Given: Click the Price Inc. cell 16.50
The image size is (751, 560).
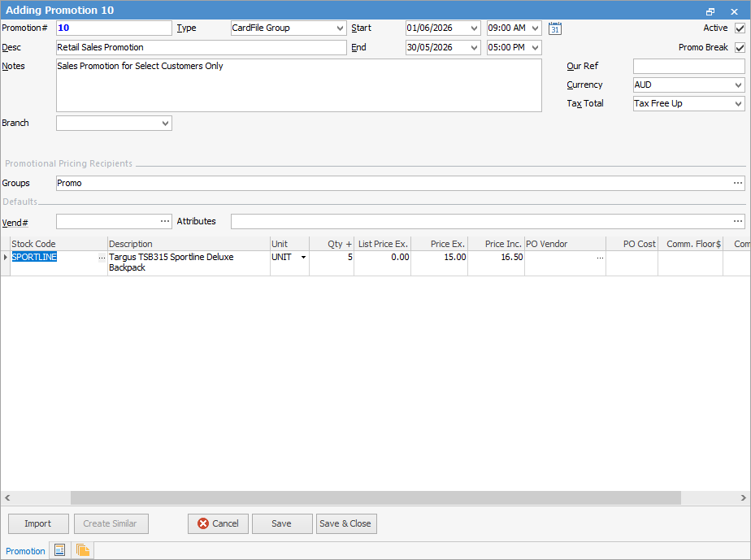Looking at the screenshot, I should tap(496, 263).
